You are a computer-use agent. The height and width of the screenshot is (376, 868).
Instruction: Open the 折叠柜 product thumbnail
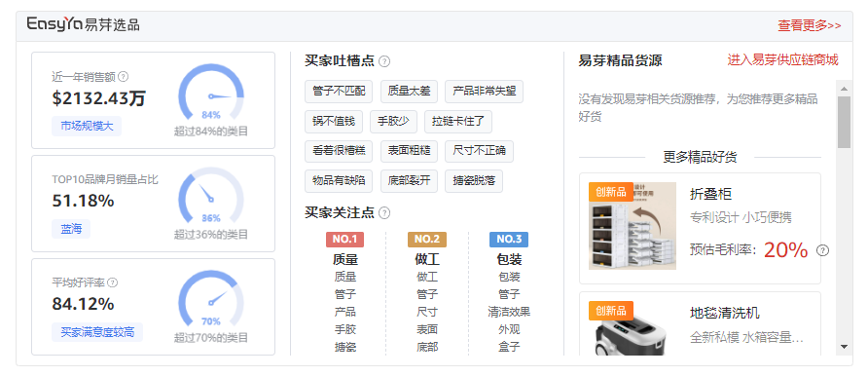(x=633, y=226)
